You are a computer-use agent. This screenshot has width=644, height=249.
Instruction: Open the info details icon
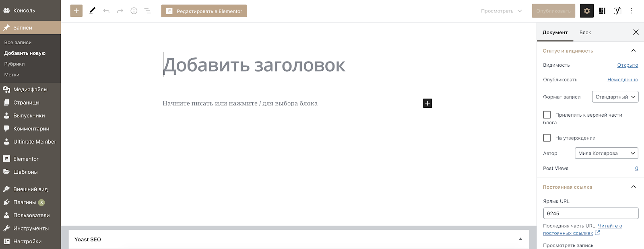[x=134, y=11]
